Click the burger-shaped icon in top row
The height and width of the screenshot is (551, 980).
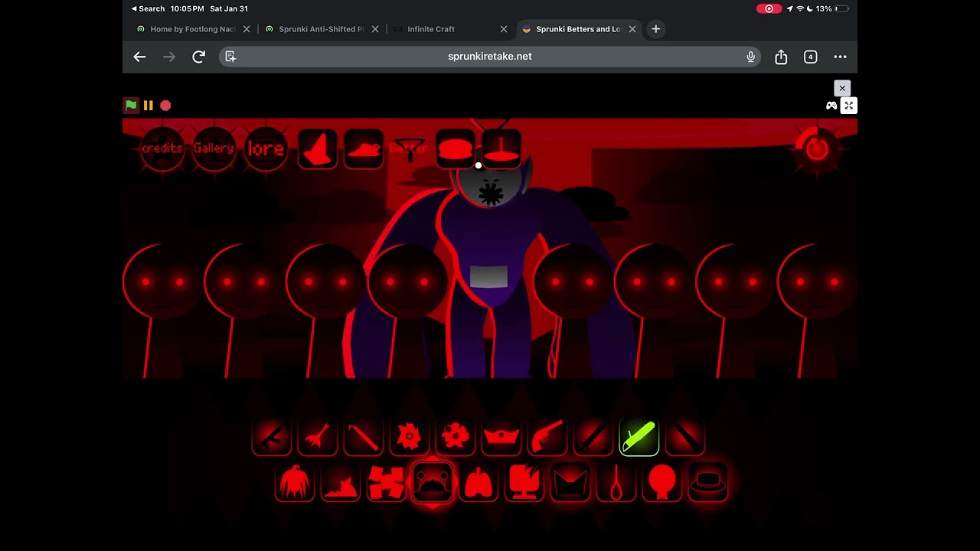[456, 148]
